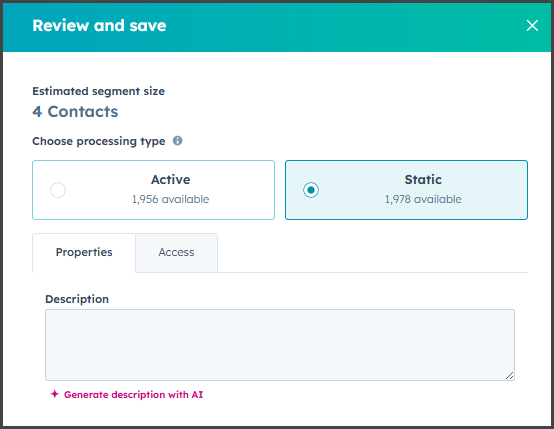The height and width of the screenshot is (429, 554).
Task: Close the Review and save dialog
Action: pos(532,25)
